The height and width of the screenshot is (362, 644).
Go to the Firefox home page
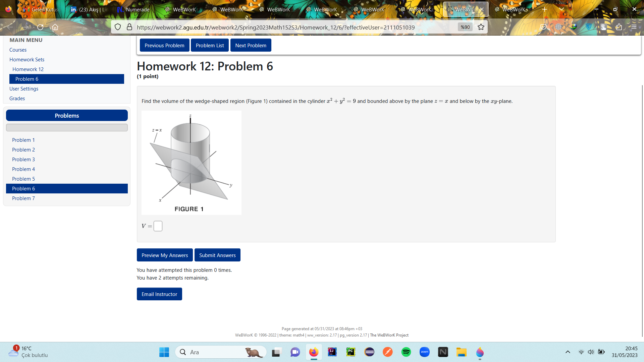[55, 27]
